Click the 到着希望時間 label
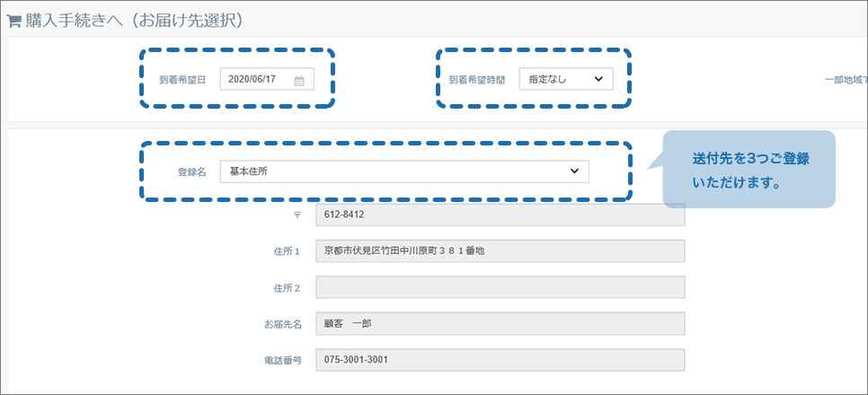This screenshot has width=868, height=395. tap(477, 80)
